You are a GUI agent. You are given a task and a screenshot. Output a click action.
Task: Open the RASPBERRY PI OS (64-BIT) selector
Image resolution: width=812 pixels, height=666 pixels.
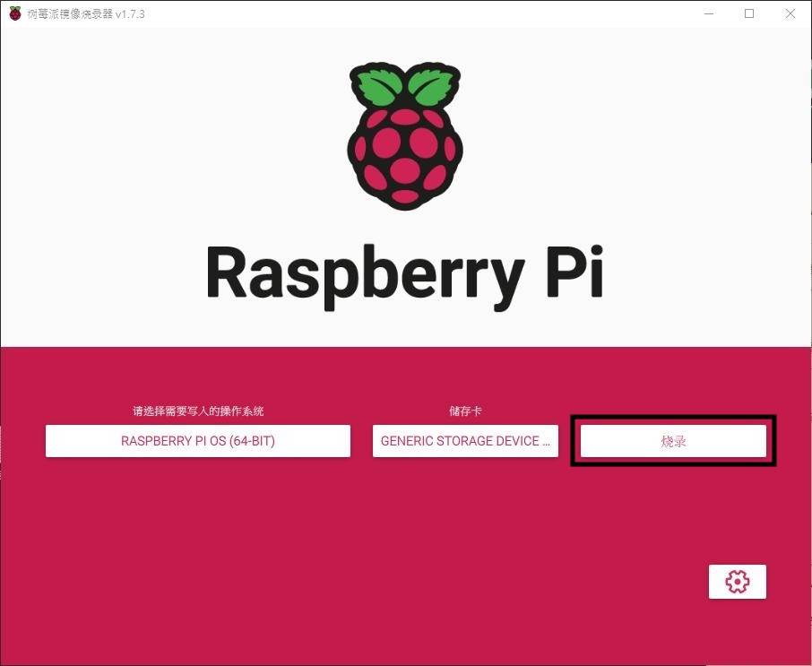(198, 441)
